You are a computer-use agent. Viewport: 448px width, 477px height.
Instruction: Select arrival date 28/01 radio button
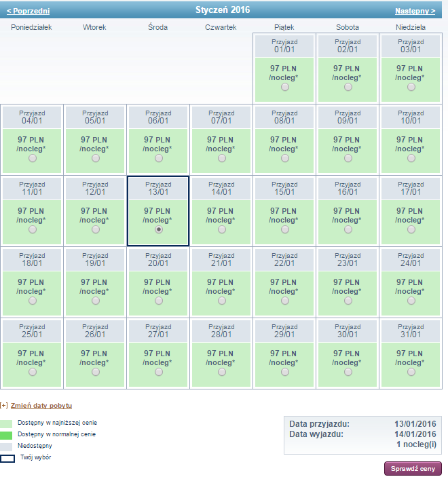pyautogui.click(x=222, y=372)
